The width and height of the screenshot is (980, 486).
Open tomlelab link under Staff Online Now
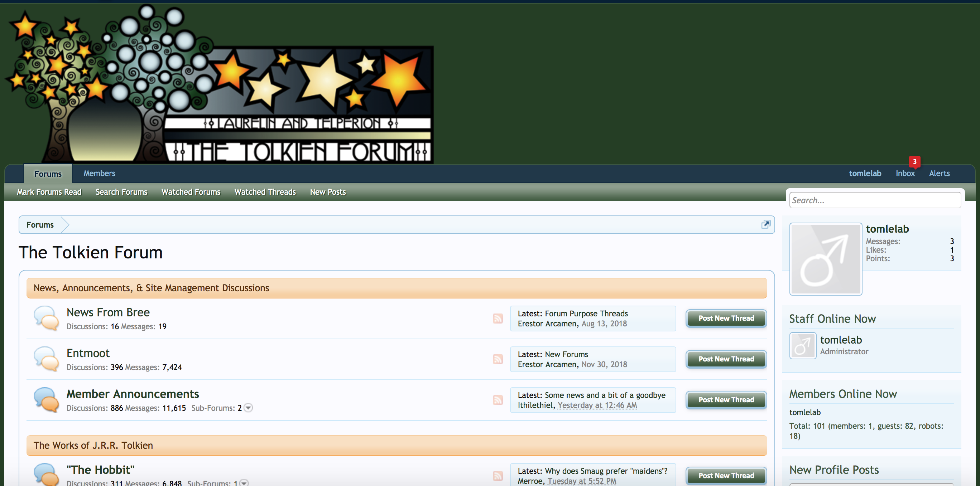(841, 340)
